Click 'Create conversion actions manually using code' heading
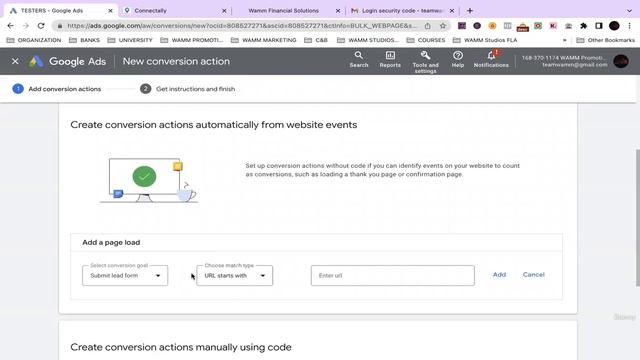 pyautogui.click(x=181, y=347)
